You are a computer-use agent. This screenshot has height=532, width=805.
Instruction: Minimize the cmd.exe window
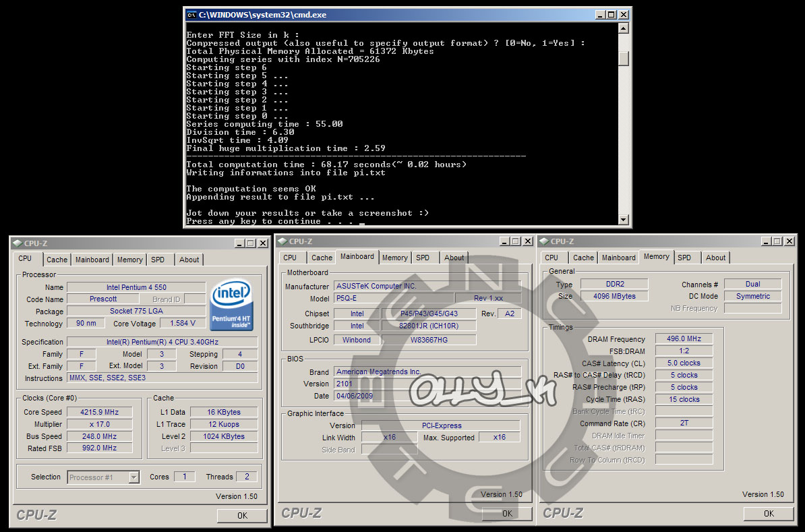[x=599, y=15]
